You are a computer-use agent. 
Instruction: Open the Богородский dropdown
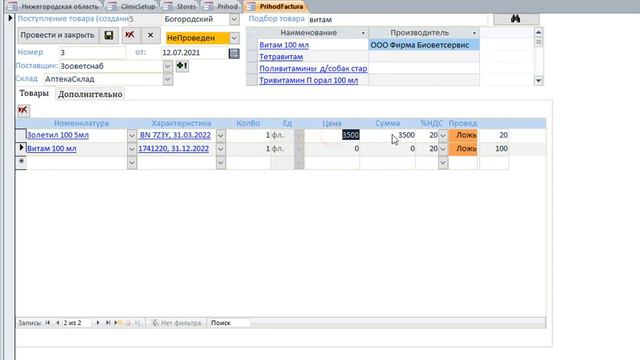234,19
